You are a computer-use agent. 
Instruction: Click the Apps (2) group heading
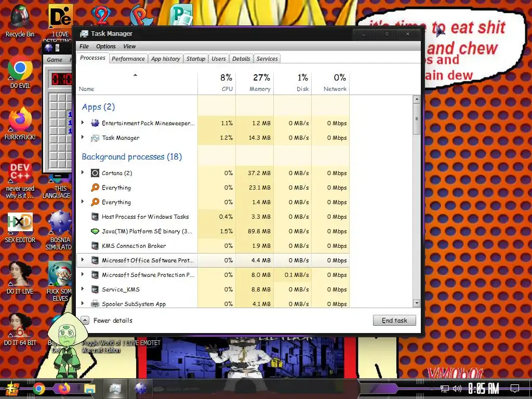pyautogui.click(x=98, y=107)
